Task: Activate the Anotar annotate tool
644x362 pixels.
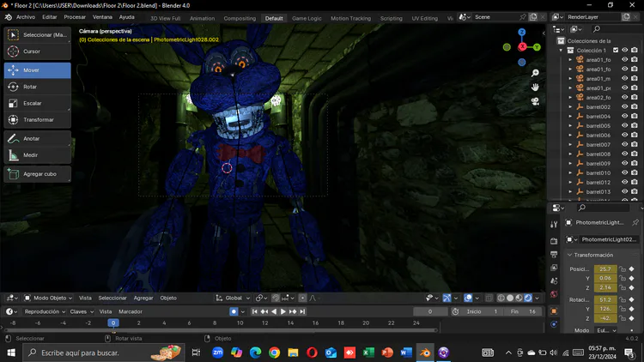Action: click(38, 138)
